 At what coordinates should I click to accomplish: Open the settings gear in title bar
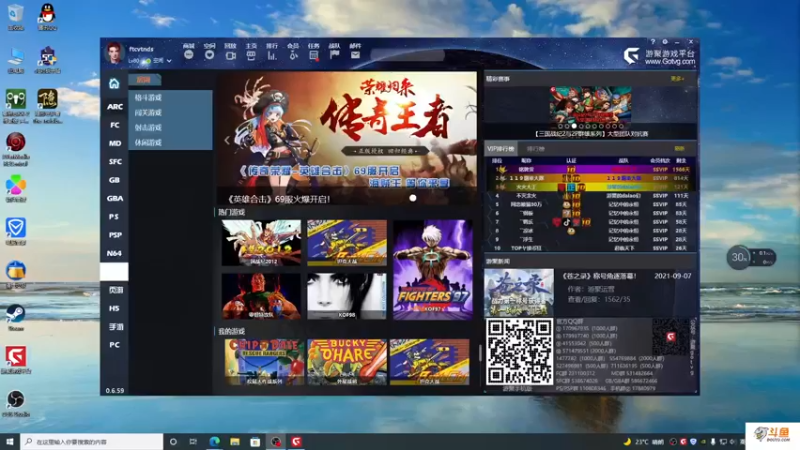[x=665, y=42]
